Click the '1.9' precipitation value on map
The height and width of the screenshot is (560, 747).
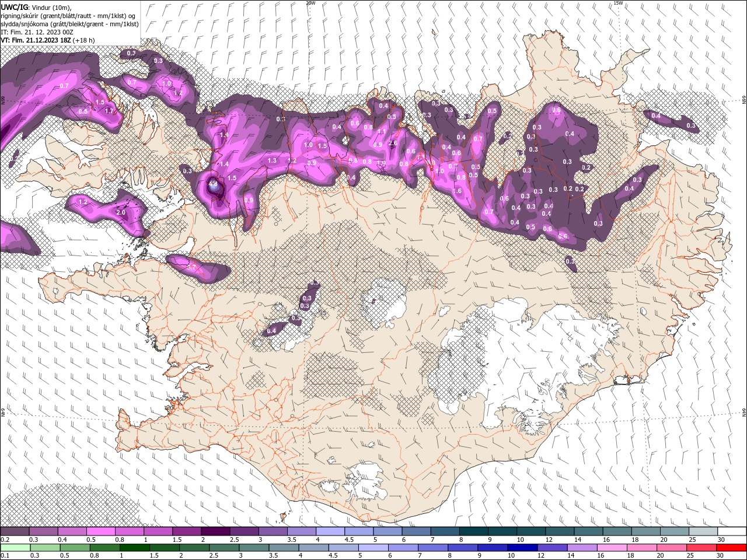[224, 135]
